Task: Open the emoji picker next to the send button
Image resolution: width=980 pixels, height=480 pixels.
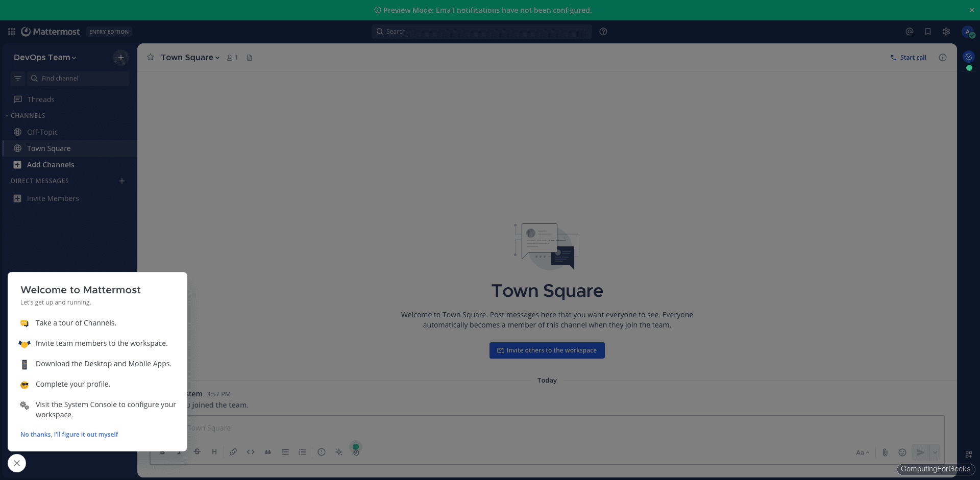Action: [902, 452]
